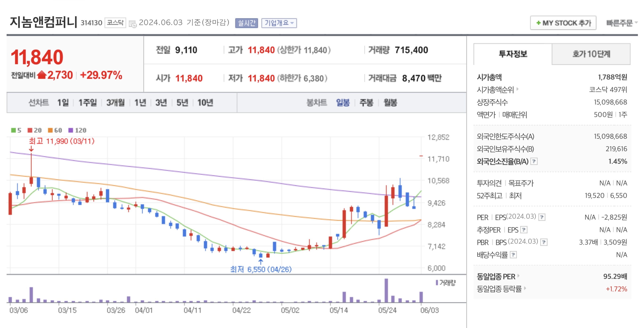Select the 10년 line chart period
The height and width of the screenshot is (328, 644).
(x=205, y=103)
